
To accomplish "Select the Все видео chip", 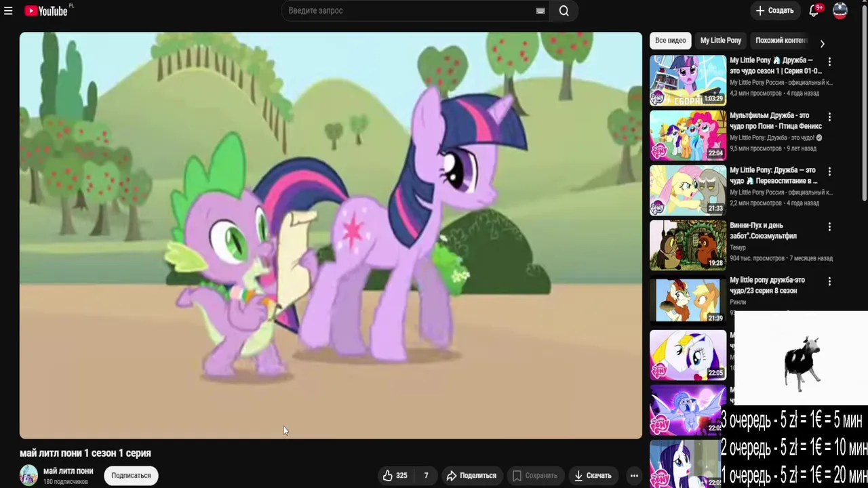I will [670, 41].
